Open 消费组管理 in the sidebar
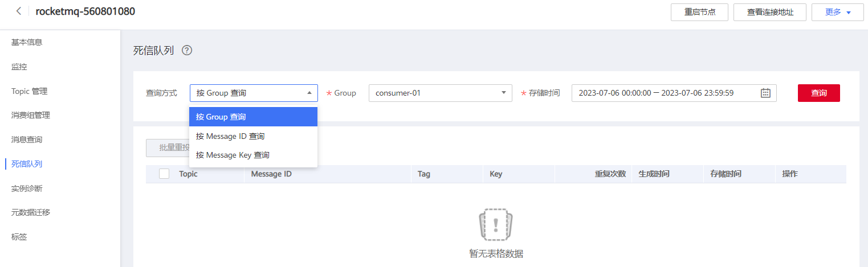The width and height of the screenshot is (868, 267). (x=30, y=115)
